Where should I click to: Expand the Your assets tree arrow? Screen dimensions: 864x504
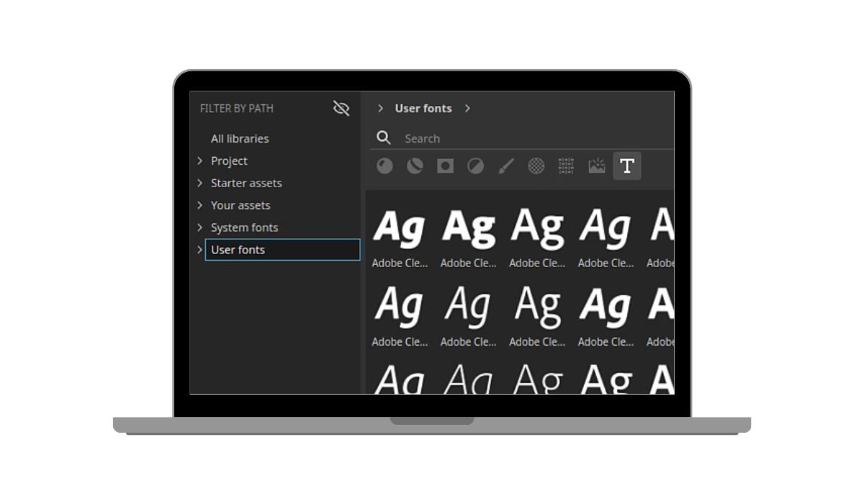click(200, 205)
